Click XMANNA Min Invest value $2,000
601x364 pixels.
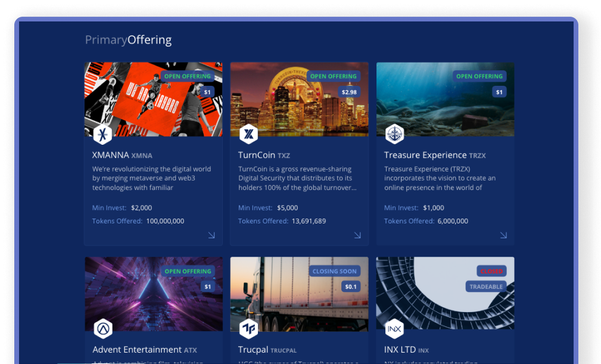click(141, 208)
